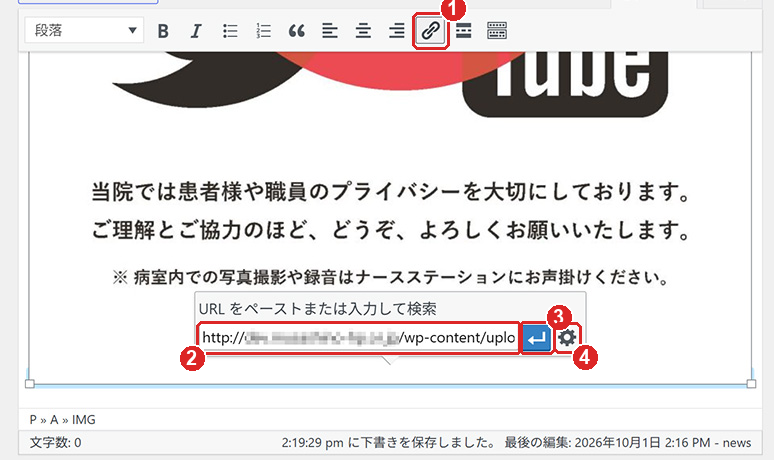This screenshot has width=774, height=460.
Task: Align text right
Action: click(x=396, y=31)
